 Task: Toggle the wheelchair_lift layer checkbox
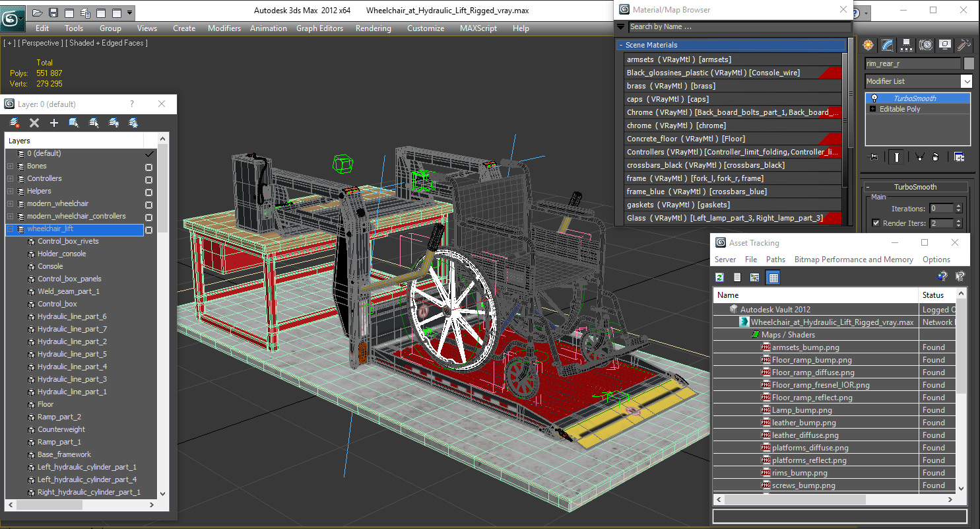click(x=148, y=230)
